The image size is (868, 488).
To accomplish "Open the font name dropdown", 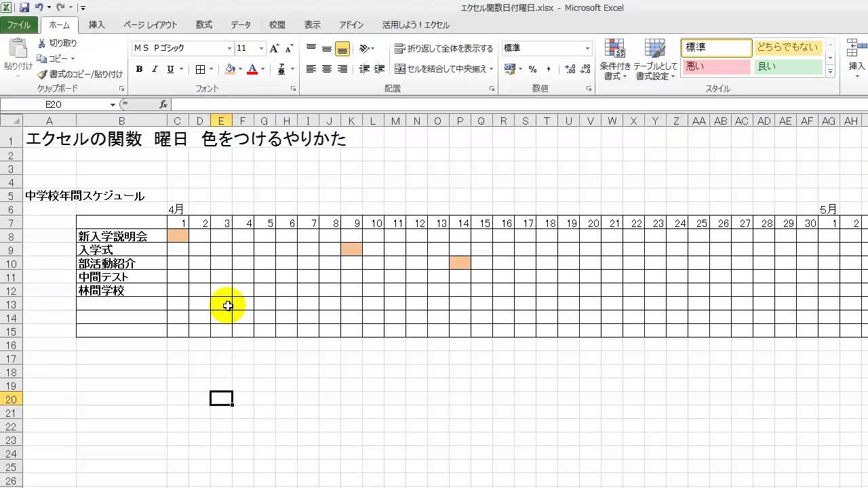I will pos(229,49).
